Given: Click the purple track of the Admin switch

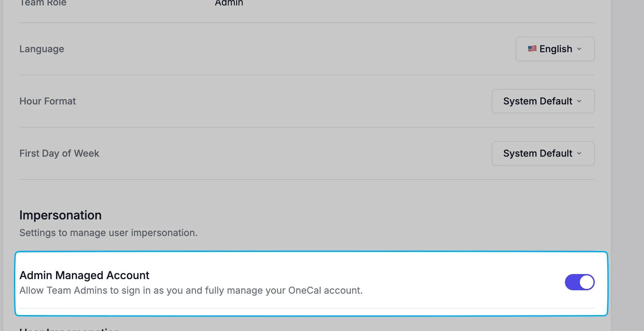Looking at the screenshot, I should pyautogui.click(x=572, y=282).
